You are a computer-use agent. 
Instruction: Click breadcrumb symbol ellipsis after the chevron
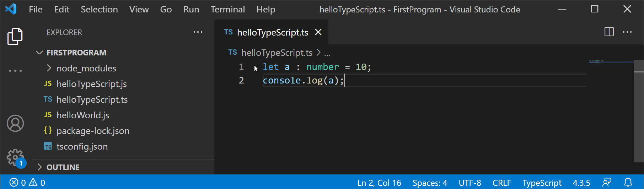click(x=327, y=53)
